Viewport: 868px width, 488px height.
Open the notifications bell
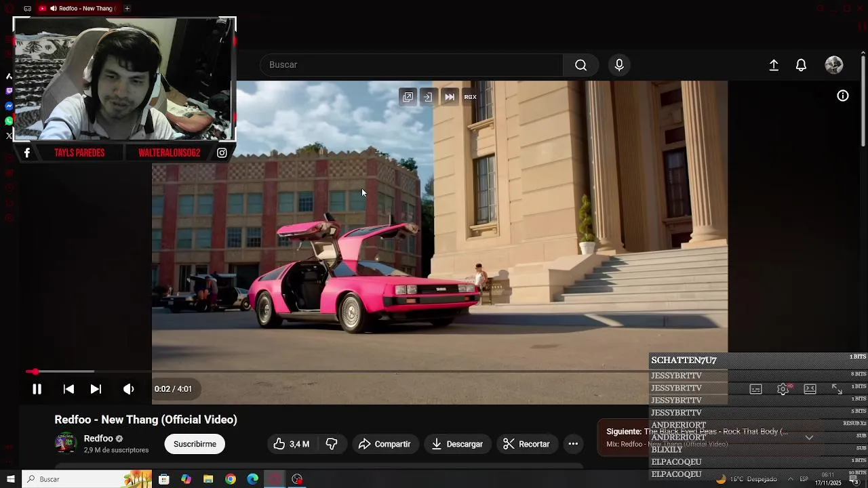[x=801, y=65]
